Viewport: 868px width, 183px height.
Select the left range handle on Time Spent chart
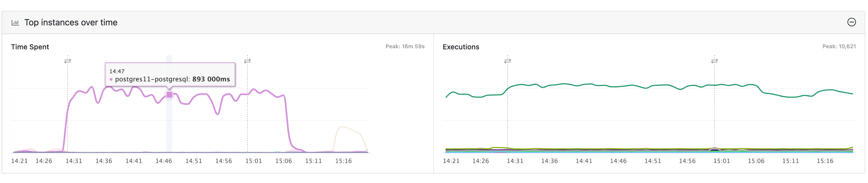(x=68, y=61)
